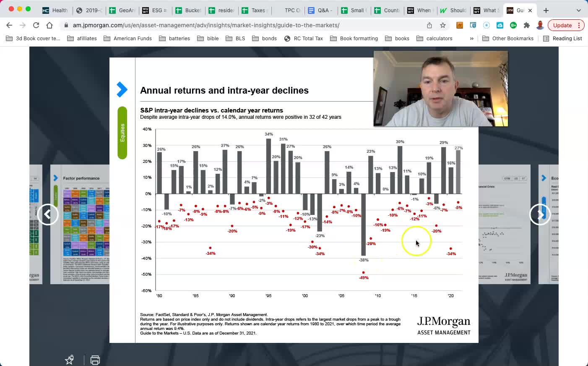Image resolution: width=588 pixels, height=366 pixels.
Task: Open the afilliates bookmark folder
Action: click(82, 38)
